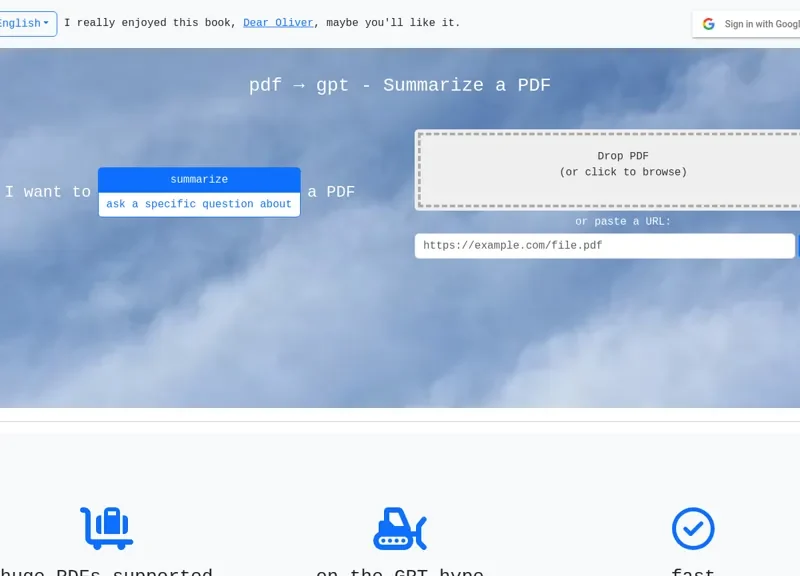Image resolution: width=800 pixels, height=576 pixels.
Task: Click the bulldozer icon above 'on the GPT hype'
Action: [398, 526]
